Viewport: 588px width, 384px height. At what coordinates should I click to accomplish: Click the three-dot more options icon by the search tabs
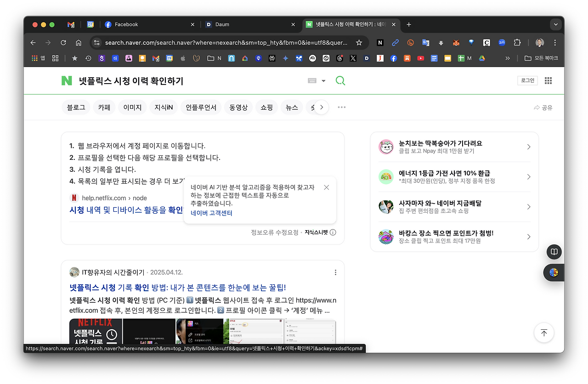pyautogui.click(x=341, y=107)
